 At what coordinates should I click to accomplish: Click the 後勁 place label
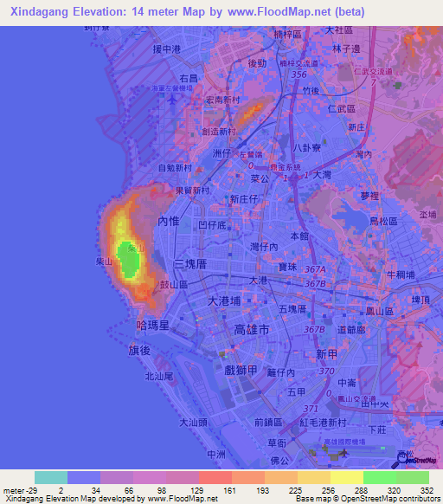[257, 63]
